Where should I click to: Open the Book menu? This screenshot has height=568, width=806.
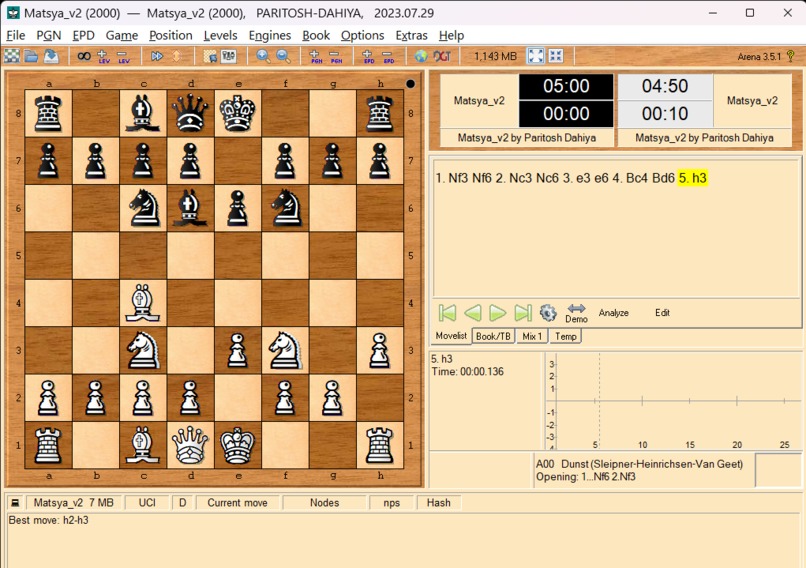pos(316,35)
